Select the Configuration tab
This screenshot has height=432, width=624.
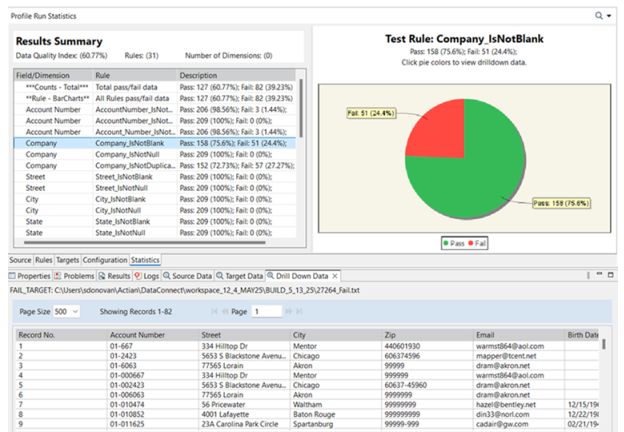click(x=104, y=260)
